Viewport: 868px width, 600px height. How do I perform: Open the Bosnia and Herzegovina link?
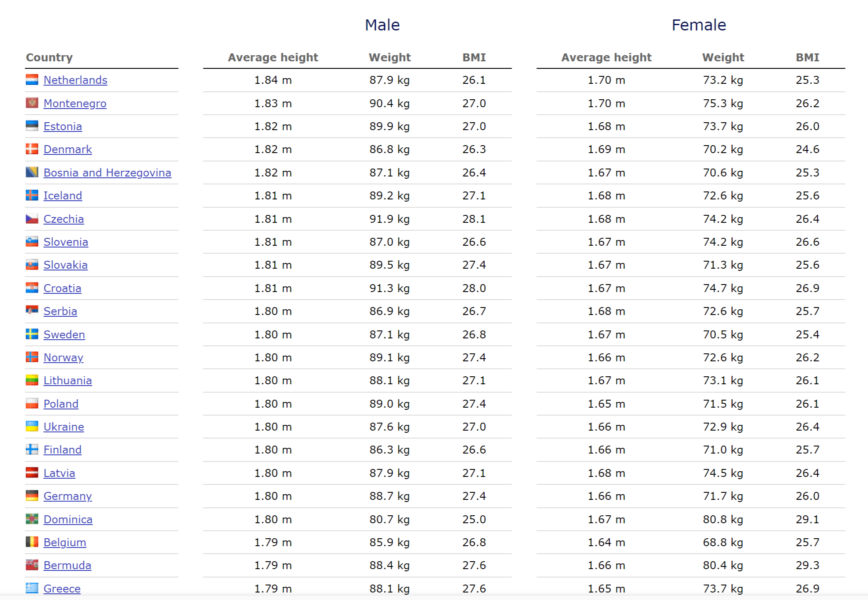[x=107, y=172]
